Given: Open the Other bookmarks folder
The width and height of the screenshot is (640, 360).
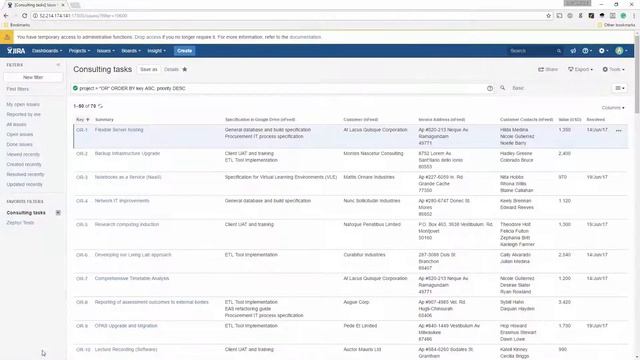Looking at the screenshot, I should pyautogui.click(x=616, y=25).
